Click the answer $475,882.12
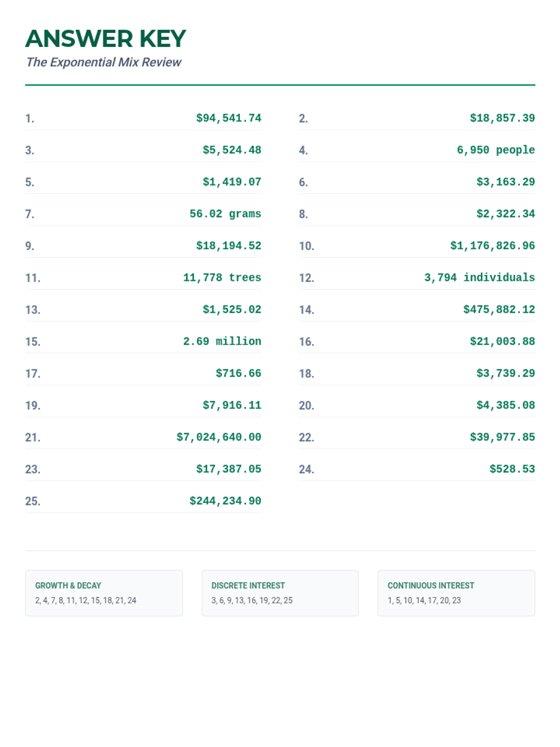The image size is (560, 747). [x=498, y=310]
